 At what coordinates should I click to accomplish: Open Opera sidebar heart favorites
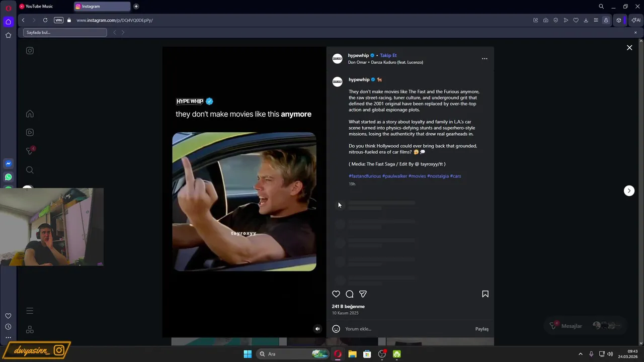tap(8, 316)
